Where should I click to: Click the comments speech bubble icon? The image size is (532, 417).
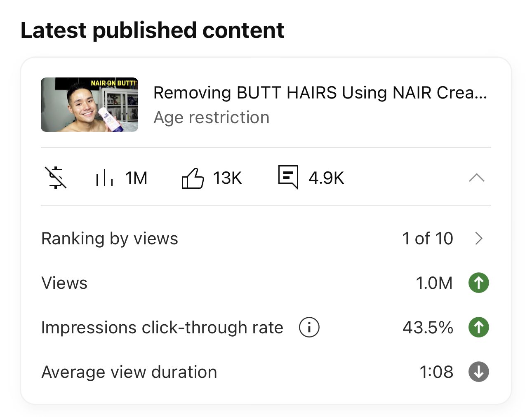[x=288, y=177]
